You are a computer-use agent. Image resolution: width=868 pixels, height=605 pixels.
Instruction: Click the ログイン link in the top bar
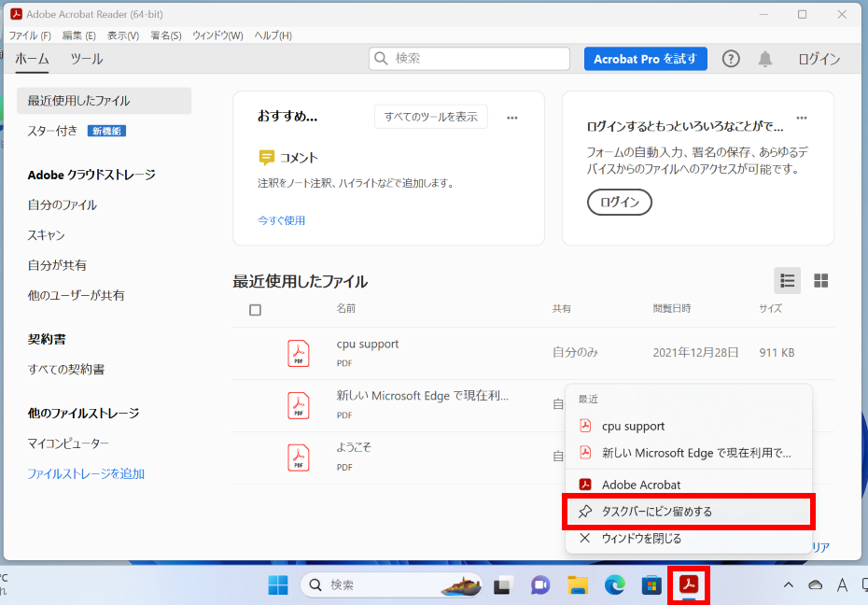point(819,59)
